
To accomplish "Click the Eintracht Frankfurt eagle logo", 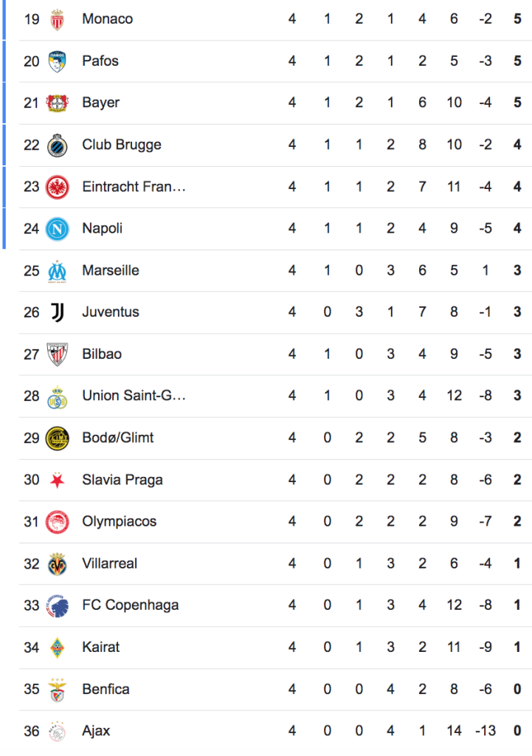I will click(x=57, y=187).
